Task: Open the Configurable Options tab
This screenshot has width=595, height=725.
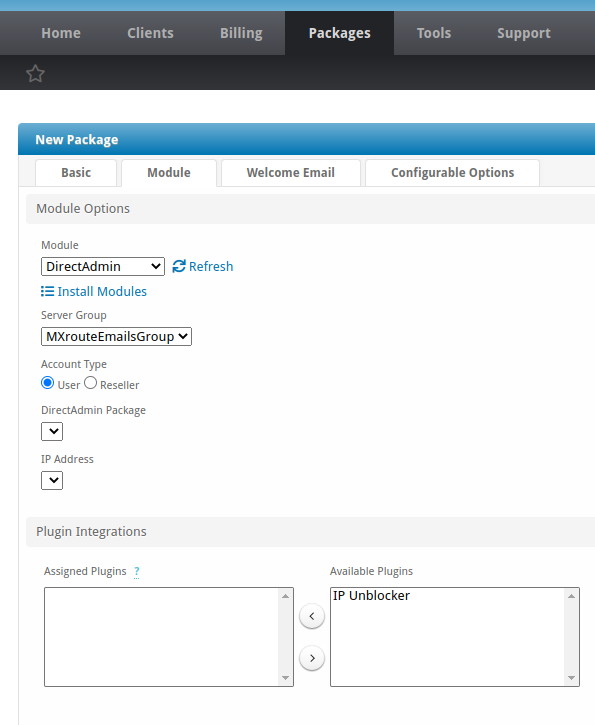Action: (453, 173)
